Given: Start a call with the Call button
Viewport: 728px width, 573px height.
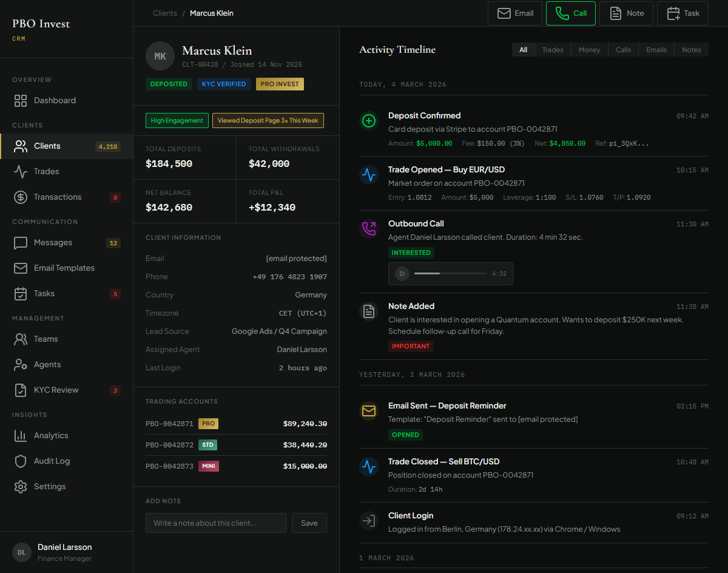Looking at the screenshot, I should coord(571,13).
